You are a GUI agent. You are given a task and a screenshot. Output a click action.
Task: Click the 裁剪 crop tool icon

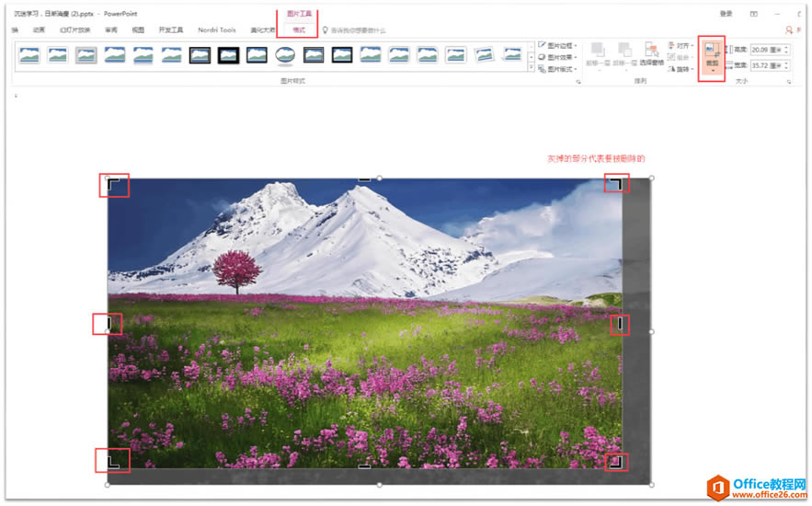pyautogui.click(x=712, y=51)
